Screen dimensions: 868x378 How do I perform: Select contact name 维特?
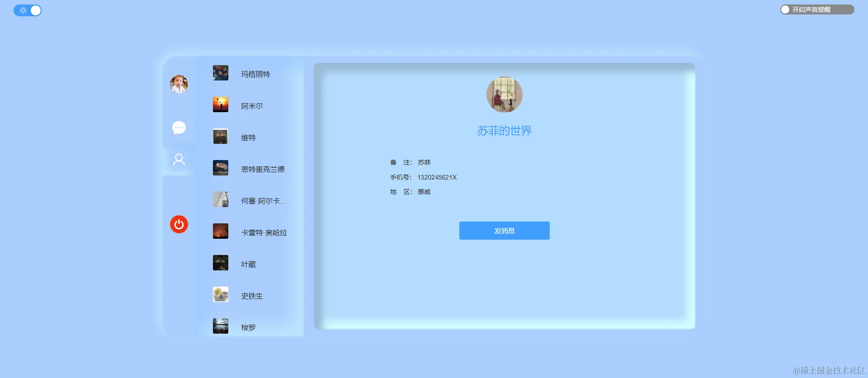[x=248, y=137]
